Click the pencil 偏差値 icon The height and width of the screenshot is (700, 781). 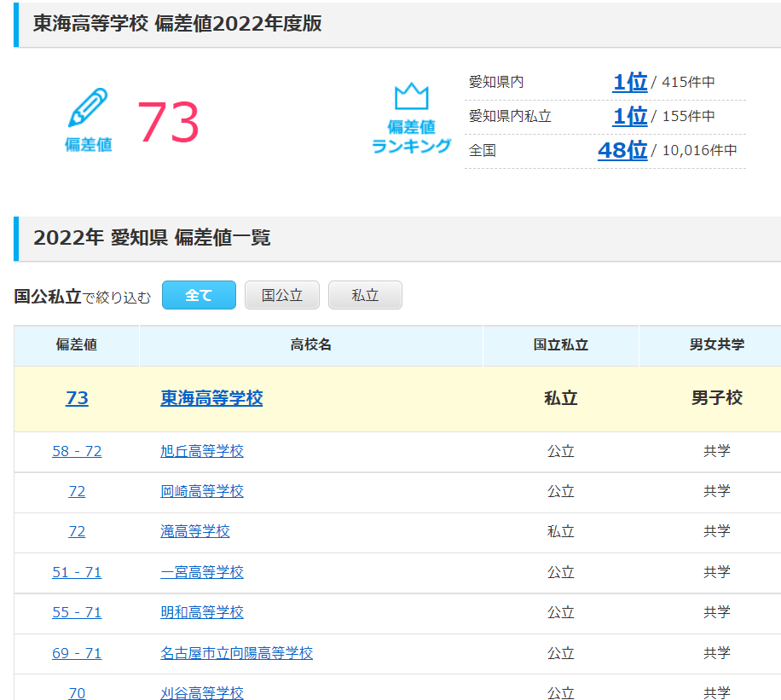click(88, 119)
